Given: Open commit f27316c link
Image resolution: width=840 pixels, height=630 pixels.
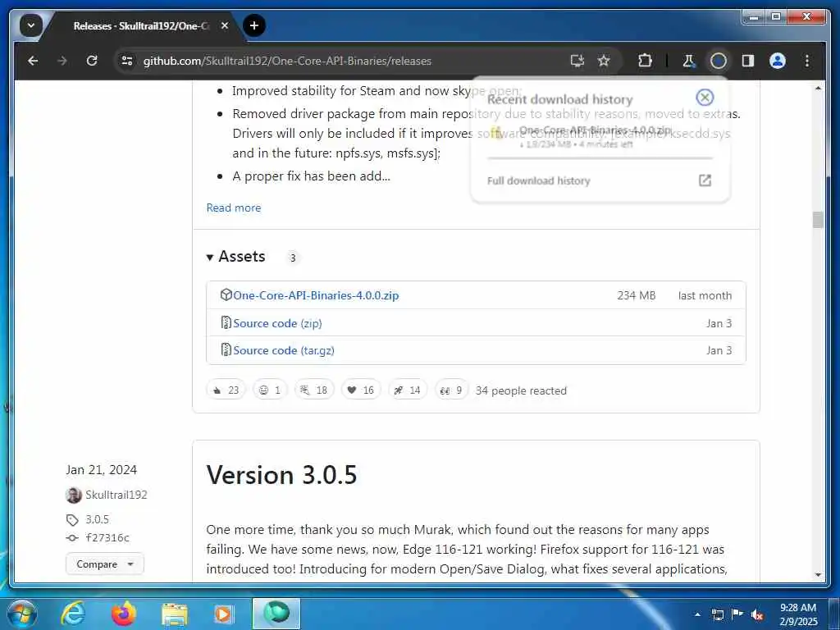Looking at the screenshot, I should tap(107, 537).
